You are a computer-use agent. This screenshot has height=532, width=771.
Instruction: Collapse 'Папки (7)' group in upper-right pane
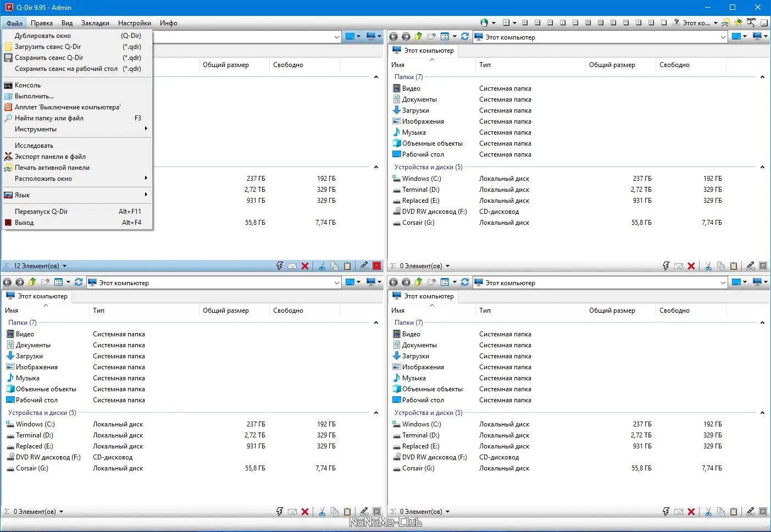762,77
